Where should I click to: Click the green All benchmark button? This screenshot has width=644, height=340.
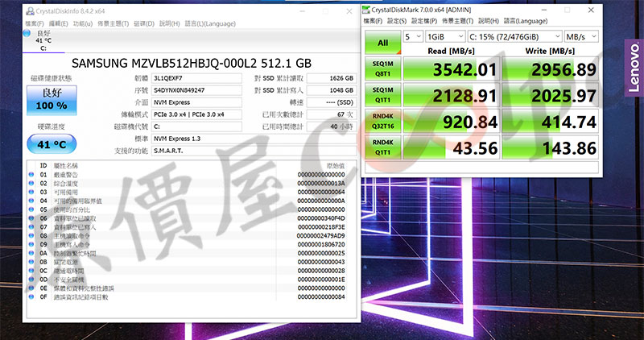click(x=383, y=43)
